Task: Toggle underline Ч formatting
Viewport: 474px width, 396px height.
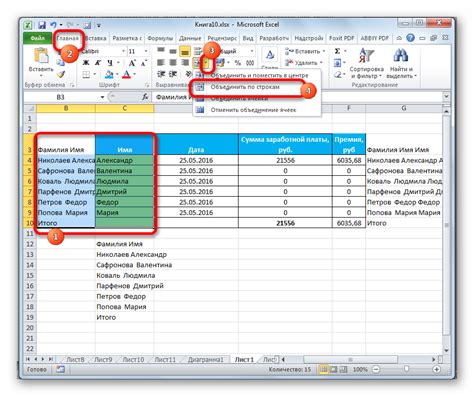Action: click(110, 63)
